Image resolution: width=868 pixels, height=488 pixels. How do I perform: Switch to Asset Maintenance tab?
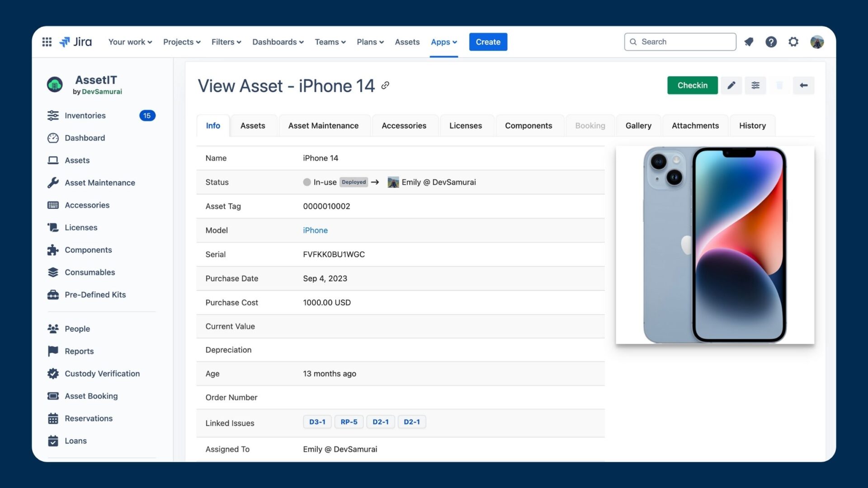click(323, 125)
